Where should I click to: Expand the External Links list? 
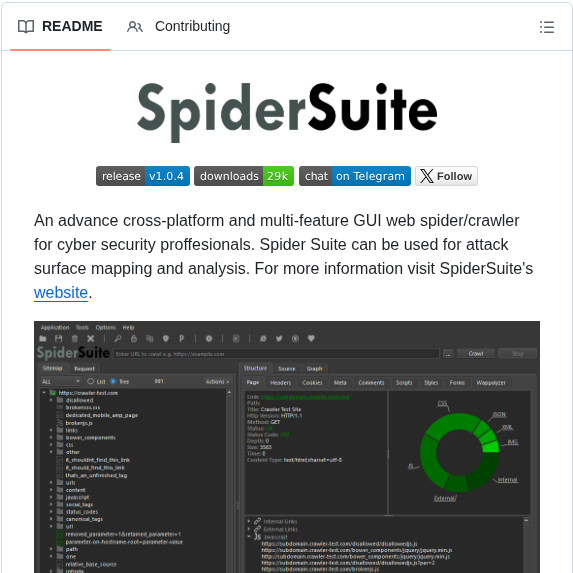point(249,529)
